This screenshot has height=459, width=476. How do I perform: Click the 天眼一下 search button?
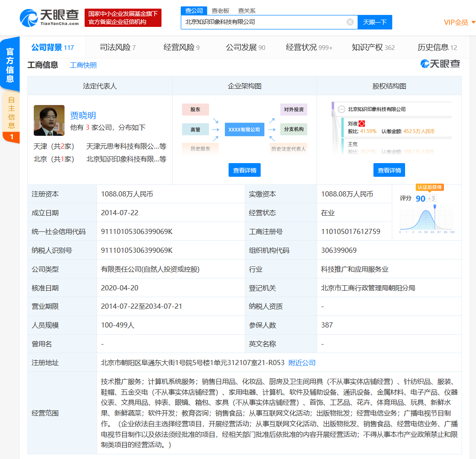375,22
